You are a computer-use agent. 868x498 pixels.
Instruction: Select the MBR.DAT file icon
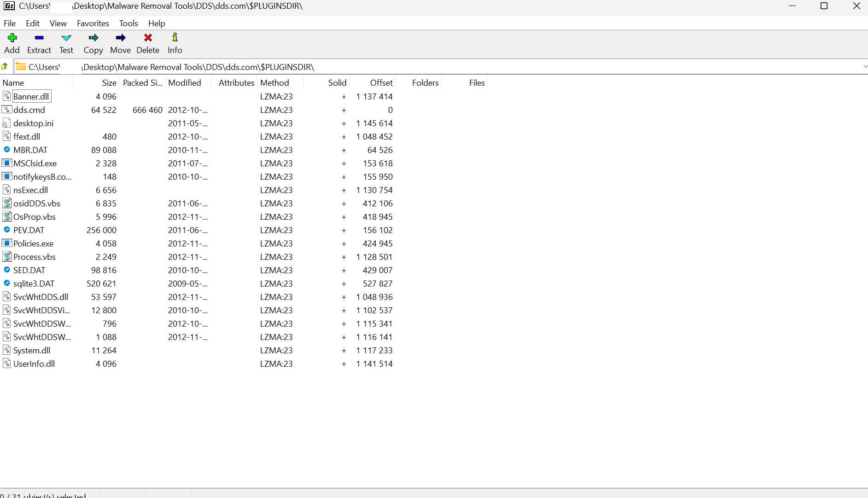click(x=7, y=149)
